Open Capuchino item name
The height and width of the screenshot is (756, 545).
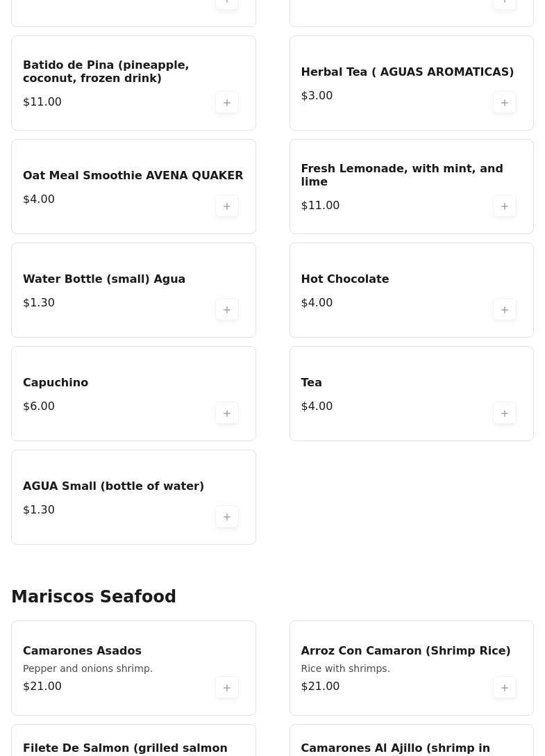[56, 382]
